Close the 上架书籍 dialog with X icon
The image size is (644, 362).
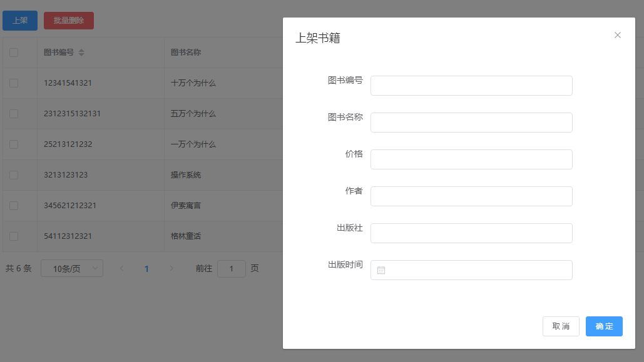pyautogui.click(x=618, y=35)
